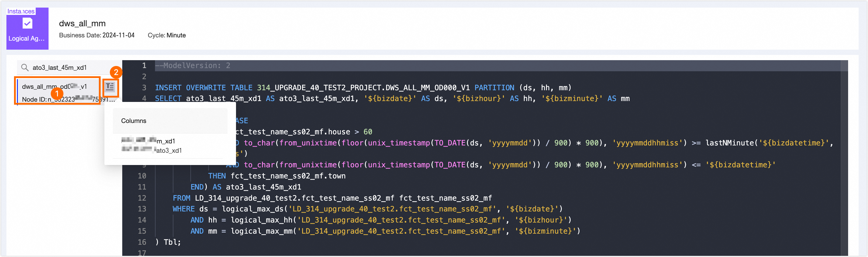
Task: Place cursor on the ModelVersion comment line
Action: tap(192, 66)
